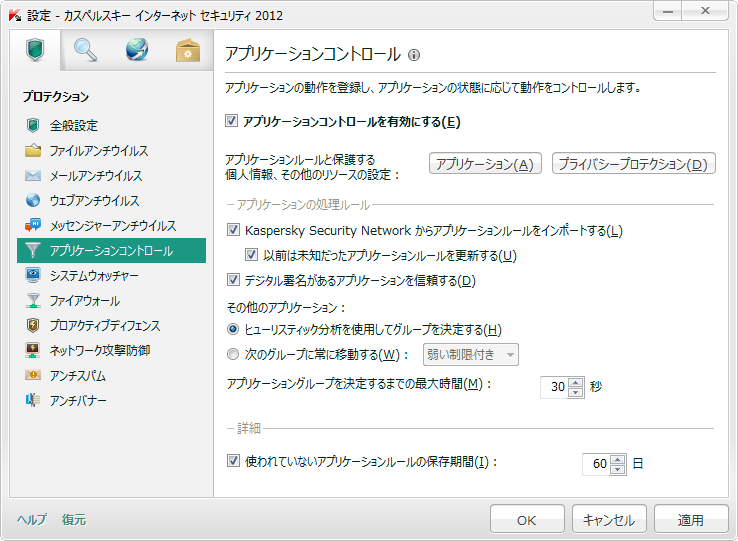
Task: Click the 適用 button
Action: pyautogui.click(x=691, y=519)
